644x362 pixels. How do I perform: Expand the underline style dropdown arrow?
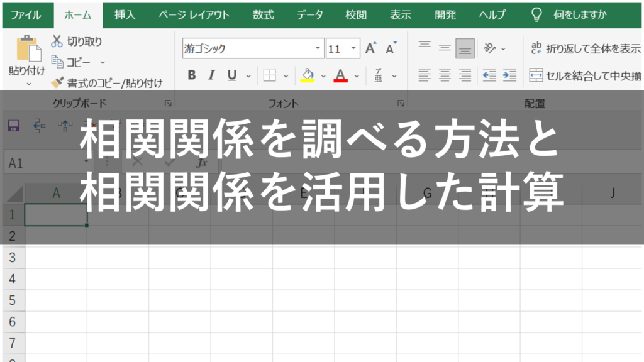(248, 76)
